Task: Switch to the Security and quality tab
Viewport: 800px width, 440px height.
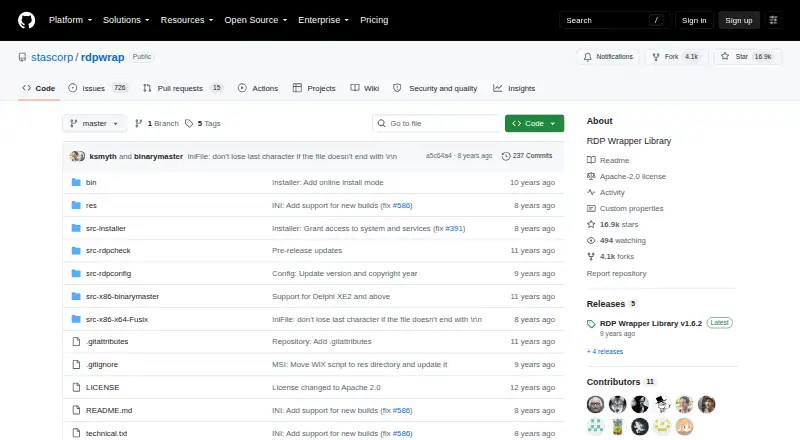Action: coord(435,88)
